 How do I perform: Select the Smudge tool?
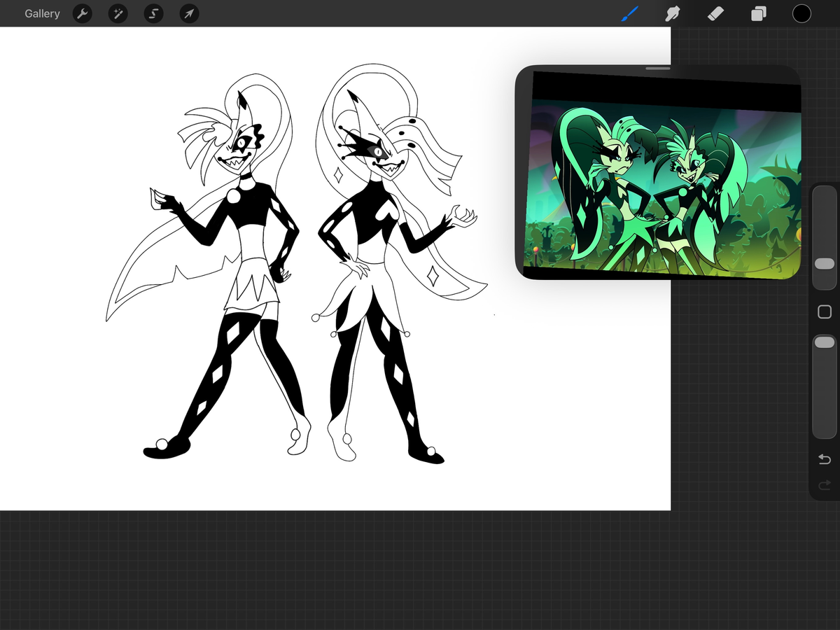pyautogui.click(x=673, y=13)
